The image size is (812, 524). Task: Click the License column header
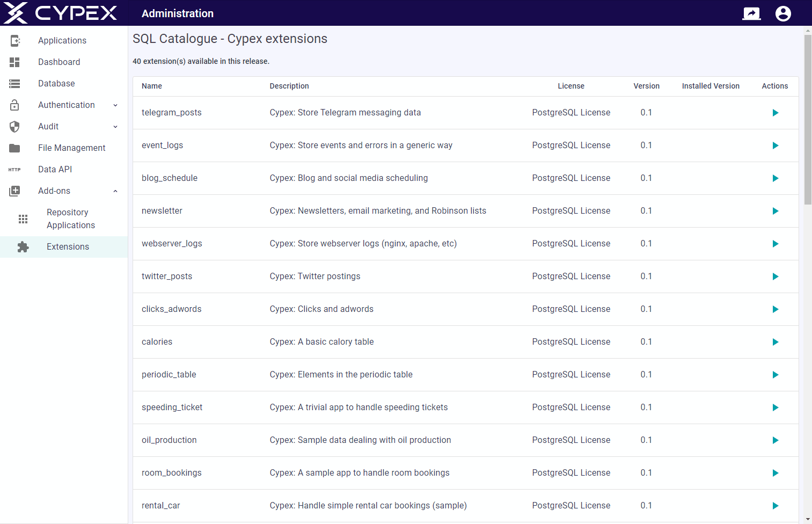pyautogui.click(x=571, y=86)
